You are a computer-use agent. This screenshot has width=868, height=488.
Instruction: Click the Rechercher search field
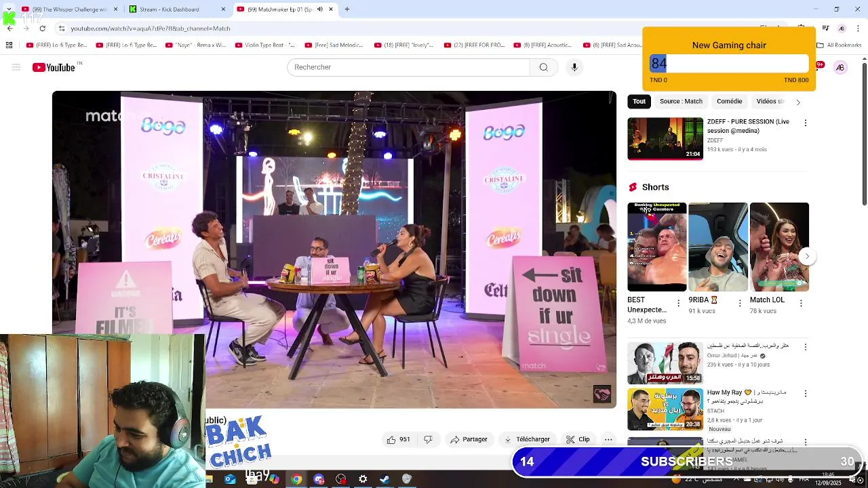tap(408, 67)
